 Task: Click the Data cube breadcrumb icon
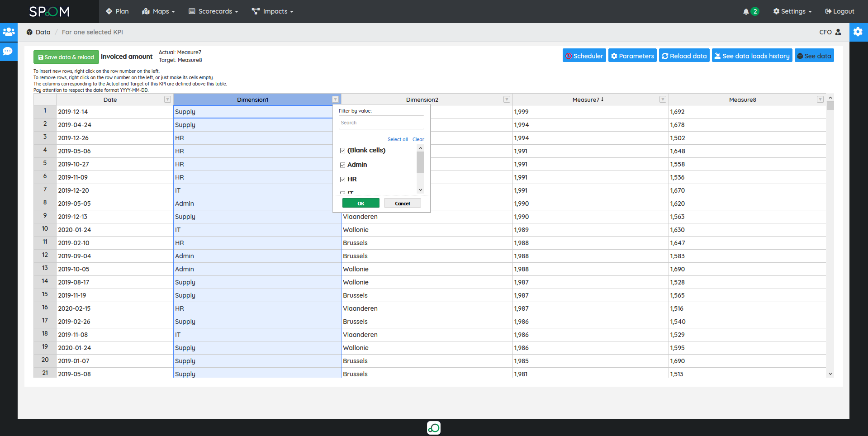29,32
